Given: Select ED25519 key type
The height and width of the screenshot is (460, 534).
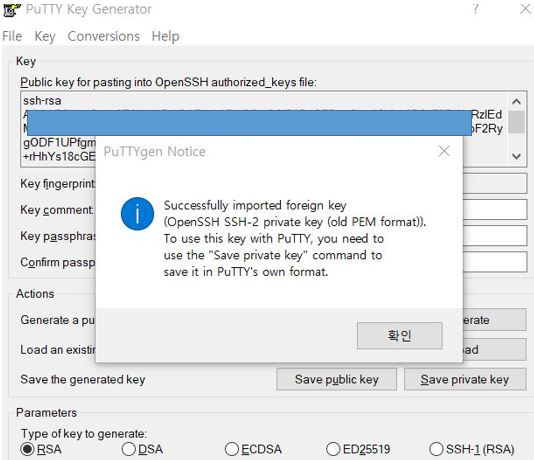Looking at the screenshot, I should pyautogui.click(x=358, y=449).
